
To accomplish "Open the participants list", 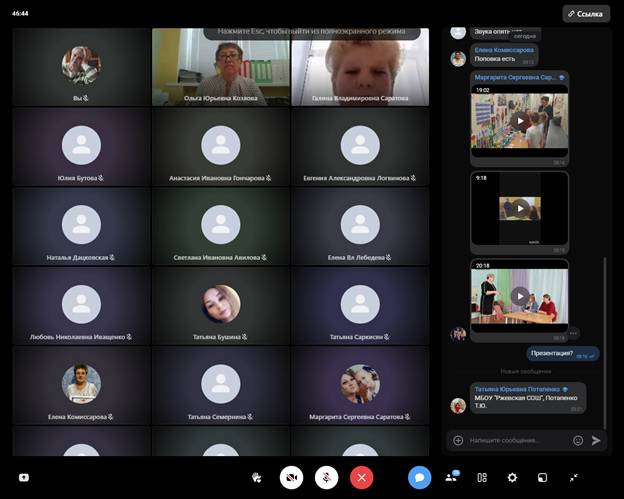I will 451,478.
